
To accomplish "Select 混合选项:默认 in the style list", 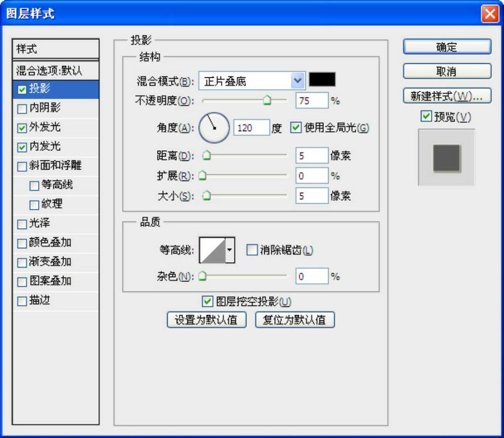I will [49, 71].
